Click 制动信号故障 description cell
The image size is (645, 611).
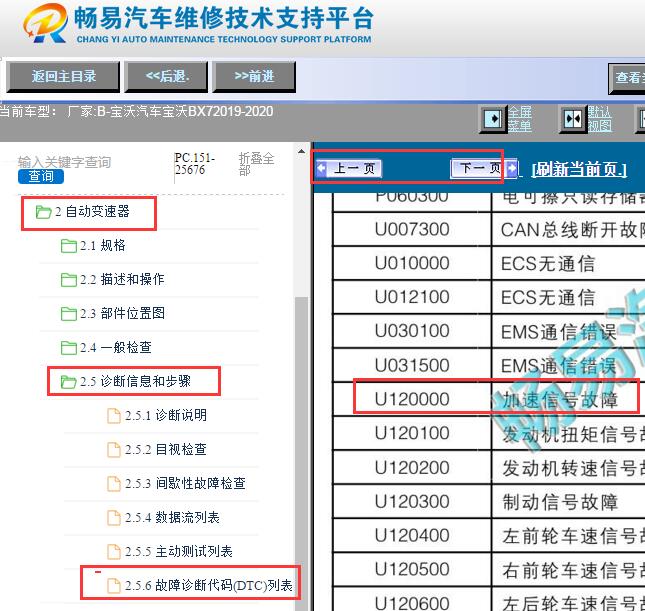coord(568,502)
